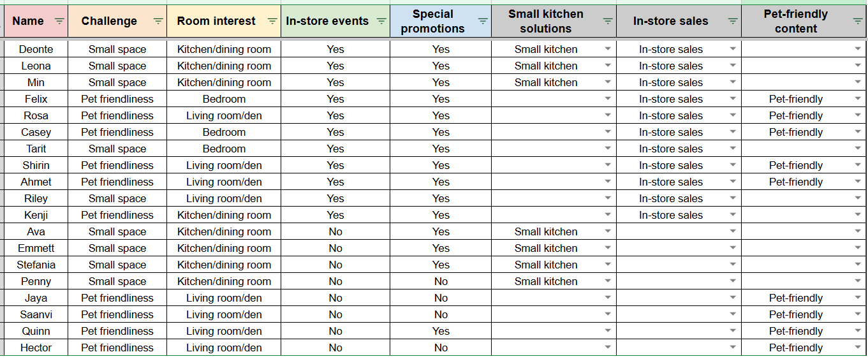
Task: Open the Pet-friendly content filter icon
Action: tap(858, 21)
